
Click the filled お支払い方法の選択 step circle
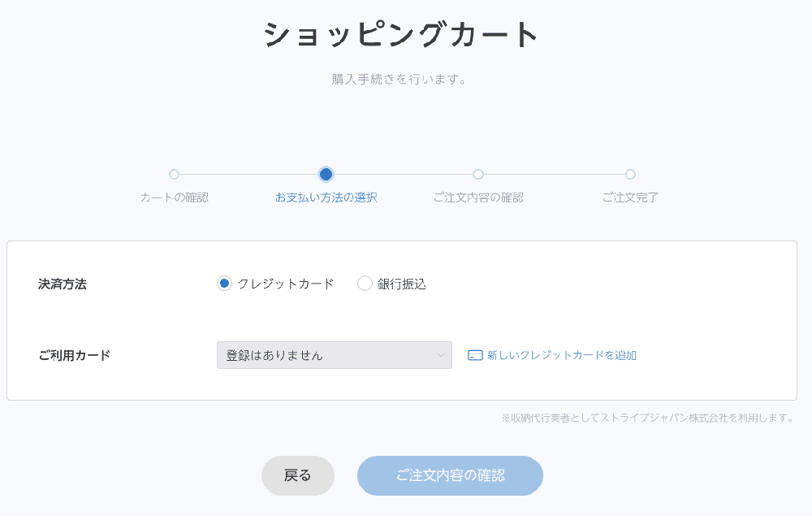(326, 174)
